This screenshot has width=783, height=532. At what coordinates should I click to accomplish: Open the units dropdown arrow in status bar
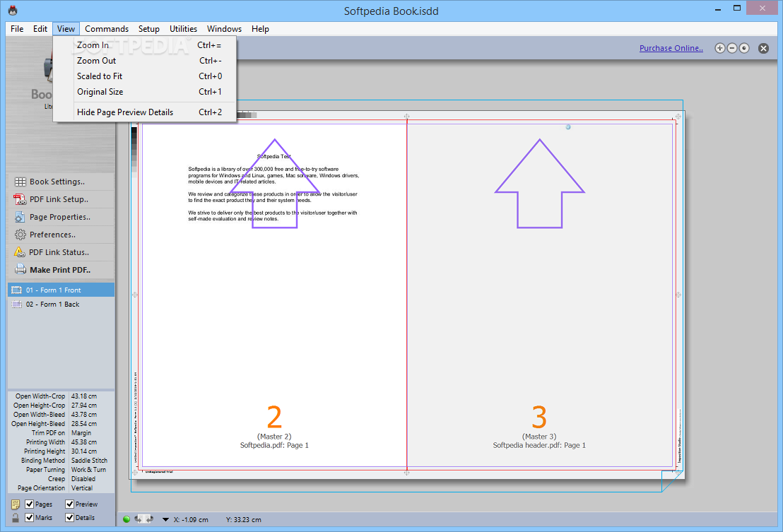pyautogui.click(x=165, y=519)
